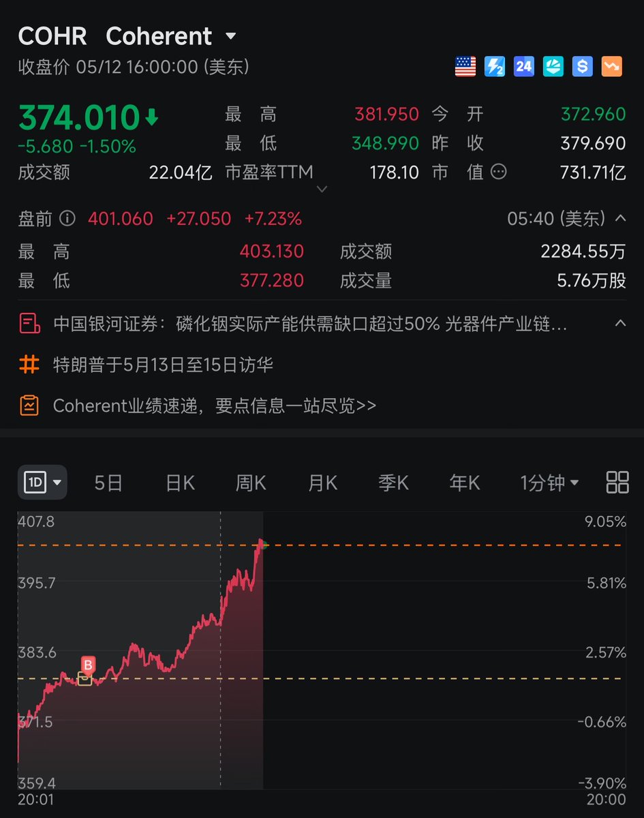Tap the orange downtrend chart icon
This screenshot has width=644, height=818.
612,66
